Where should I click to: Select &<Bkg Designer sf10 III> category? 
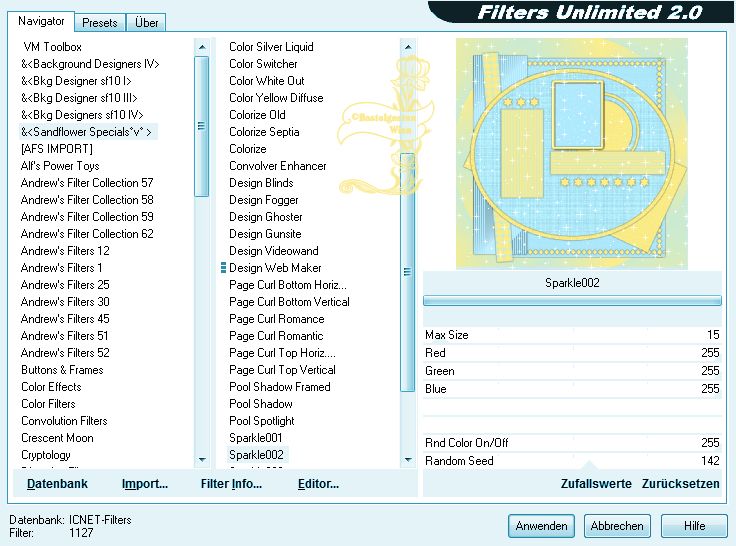79,98
